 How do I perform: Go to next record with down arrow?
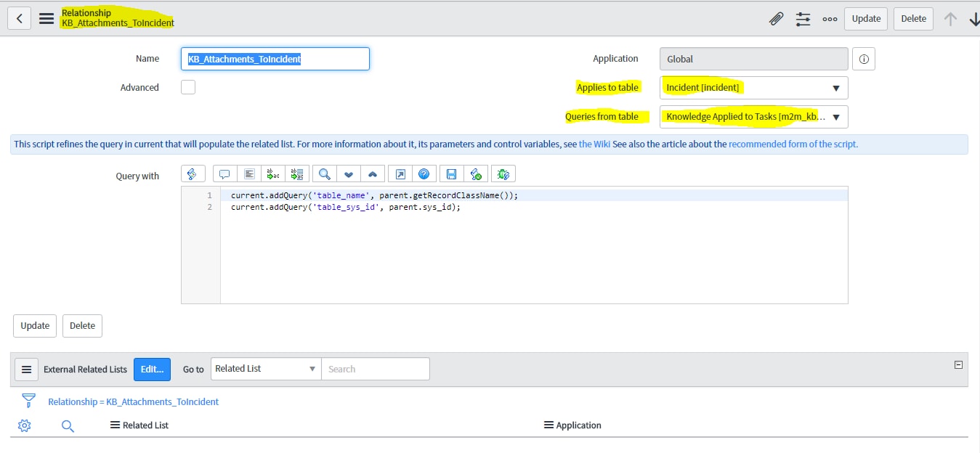click(x=974, y=19)
